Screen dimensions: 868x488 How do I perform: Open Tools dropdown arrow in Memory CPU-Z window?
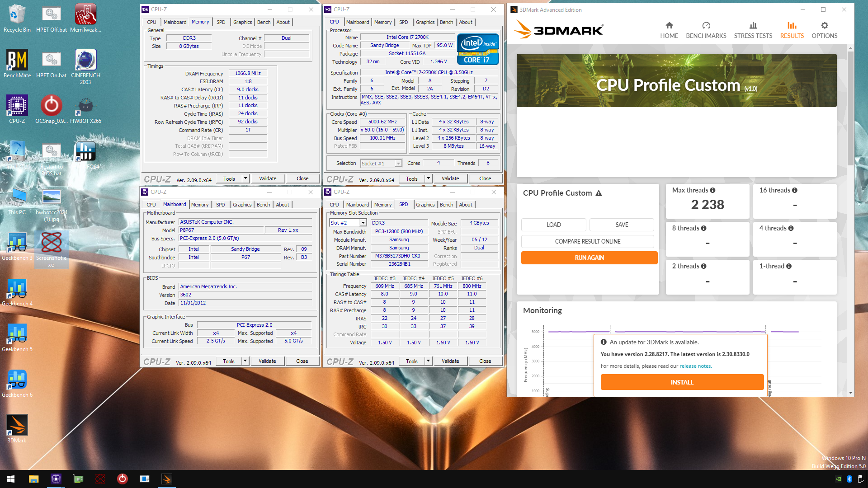(x=245, y=178)
